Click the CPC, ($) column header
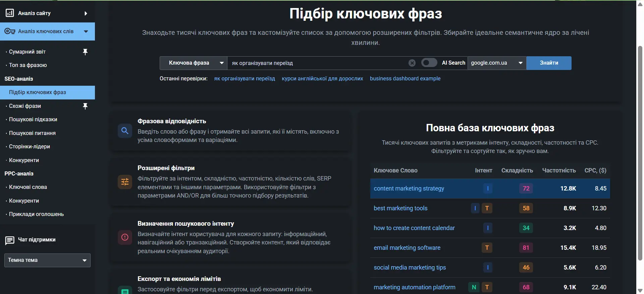This screenshot has height=294, width=644. coord(595,170)
